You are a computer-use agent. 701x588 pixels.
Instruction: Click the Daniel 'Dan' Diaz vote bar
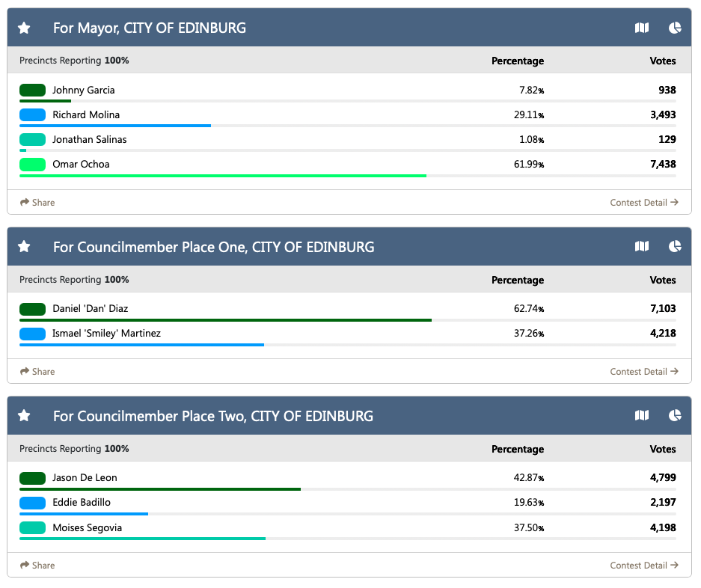point(224,320)
